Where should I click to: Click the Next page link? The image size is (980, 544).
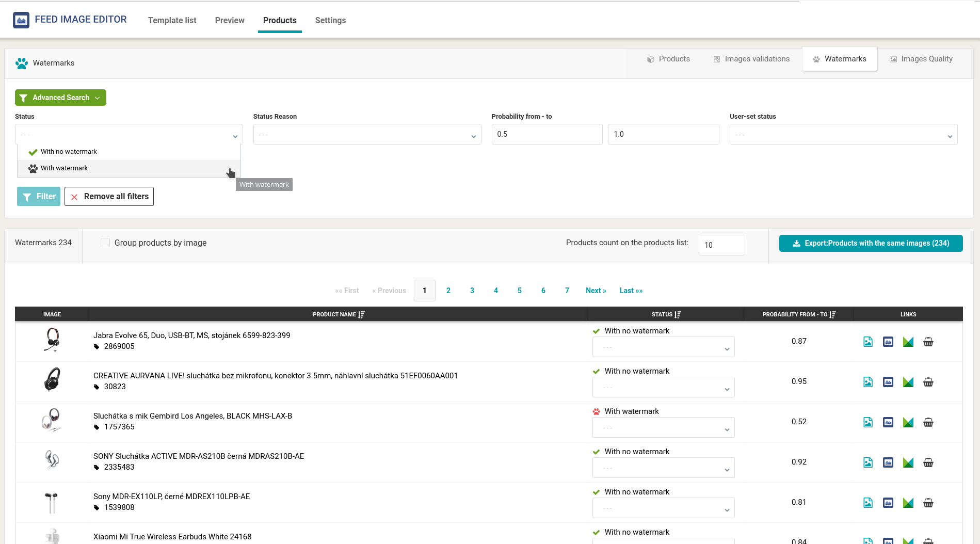[596, 291]
